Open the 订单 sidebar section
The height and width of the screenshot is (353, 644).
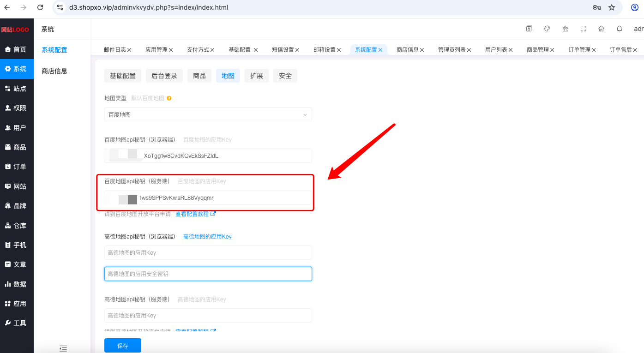click(17, 167)
